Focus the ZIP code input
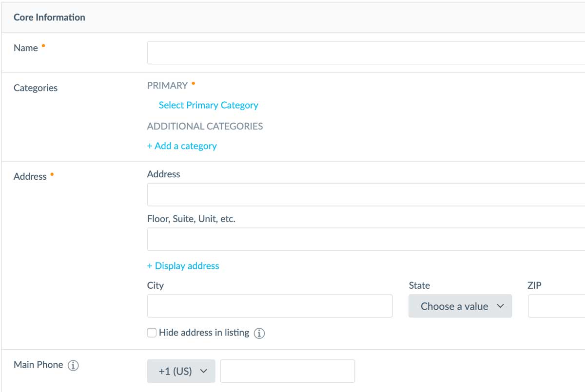585x392 pixels. (x=556, y=306)
